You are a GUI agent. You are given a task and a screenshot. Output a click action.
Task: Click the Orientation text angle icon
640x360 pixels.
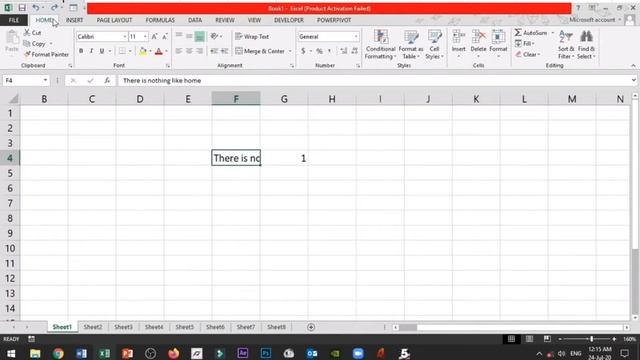point(215,37)
